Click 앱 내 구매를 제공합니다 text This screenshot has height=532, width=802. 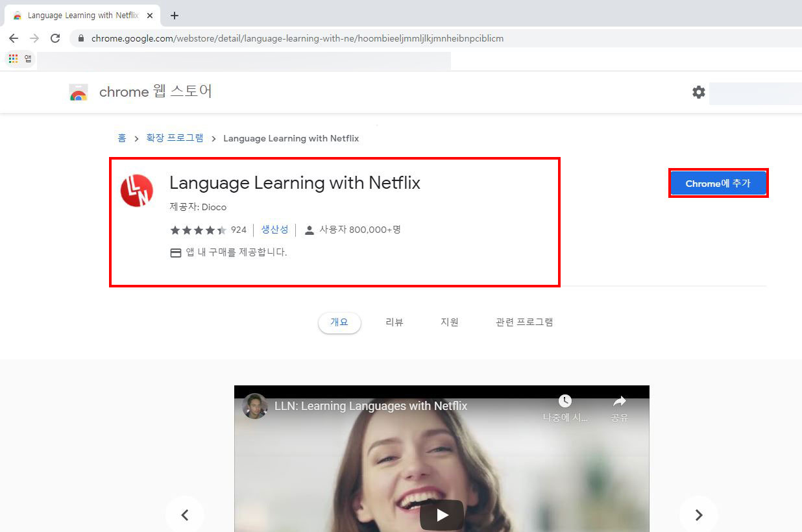click(237, 252)
